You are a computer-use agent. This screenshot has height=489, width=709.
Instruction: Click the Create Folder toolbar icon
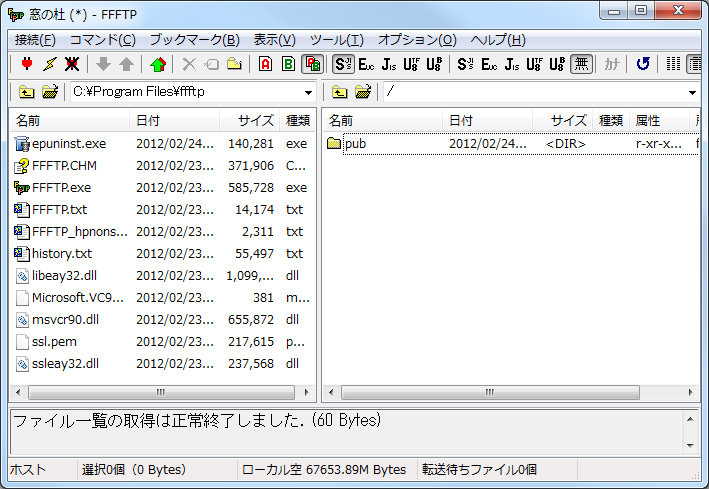(x=234, y=64)
